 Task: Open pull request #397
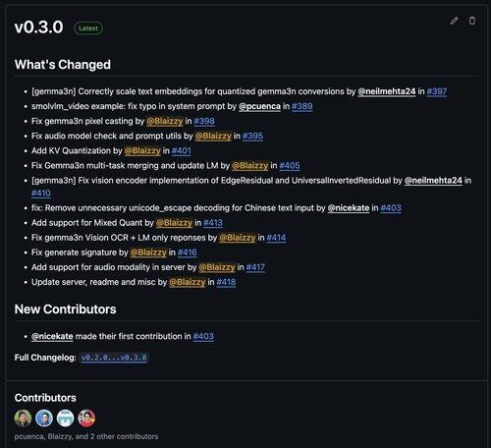437,91
